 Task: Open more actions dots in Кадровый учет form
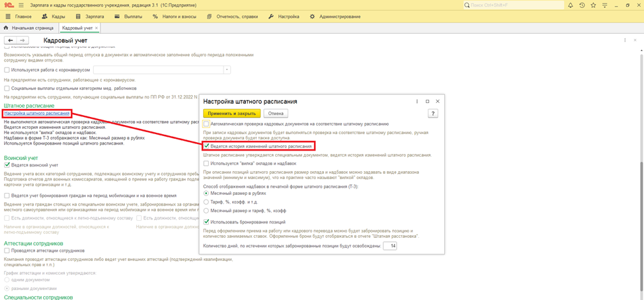625,40
